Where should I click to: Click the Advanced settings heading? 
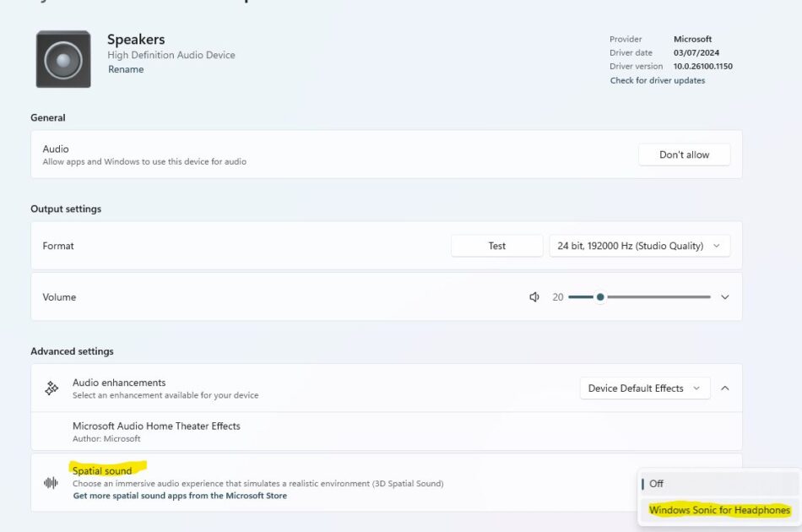72,351
